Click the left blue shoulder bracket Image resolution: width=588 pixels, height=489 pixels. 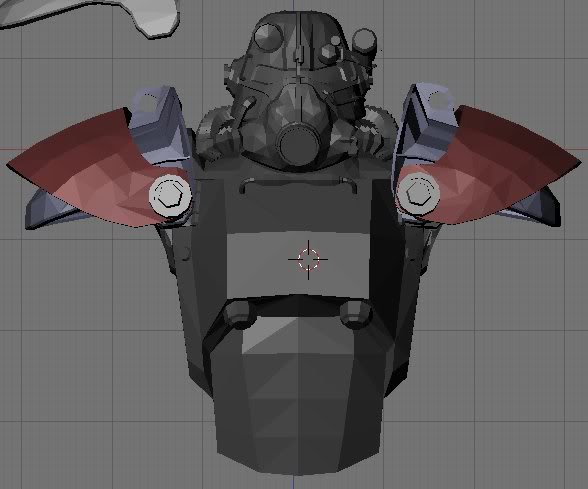click(159, 120)
